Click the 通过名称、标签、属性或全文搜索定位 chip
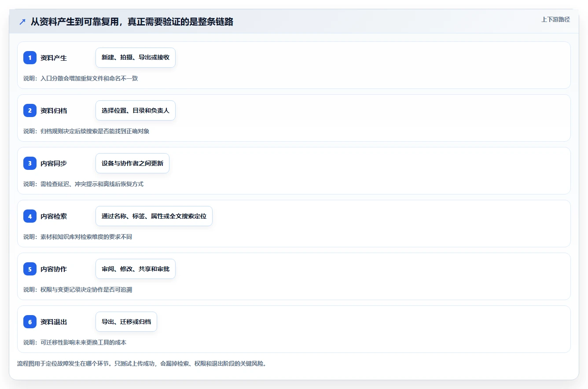Image resolution: width=588 pixels, height=389 pixels. click(154, 216)
